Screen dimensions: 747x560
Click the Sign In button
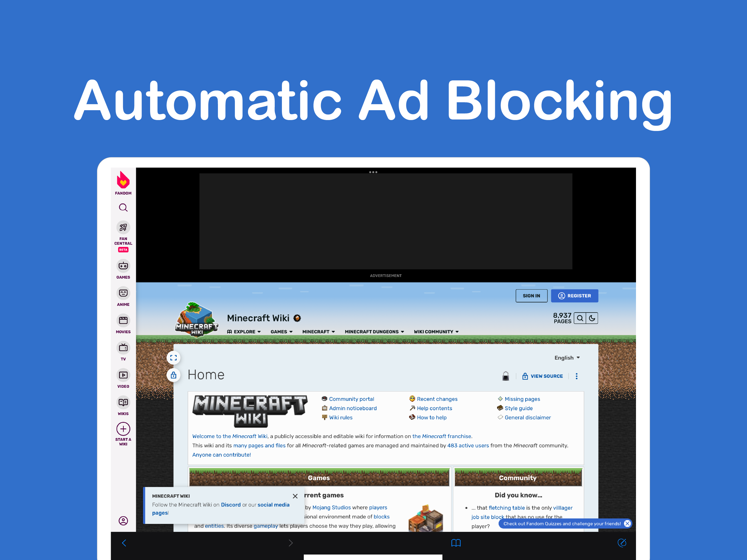coord(532,296)
